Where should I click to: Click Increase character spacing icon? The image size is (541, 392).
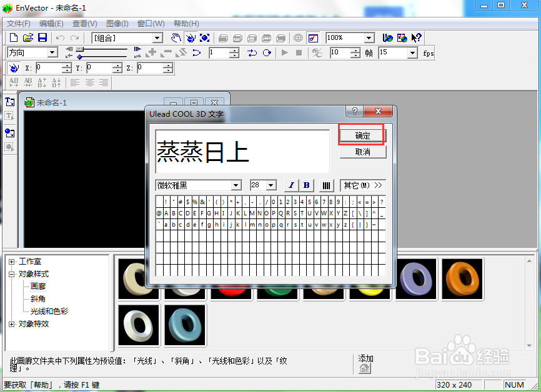tap(14, 82)
